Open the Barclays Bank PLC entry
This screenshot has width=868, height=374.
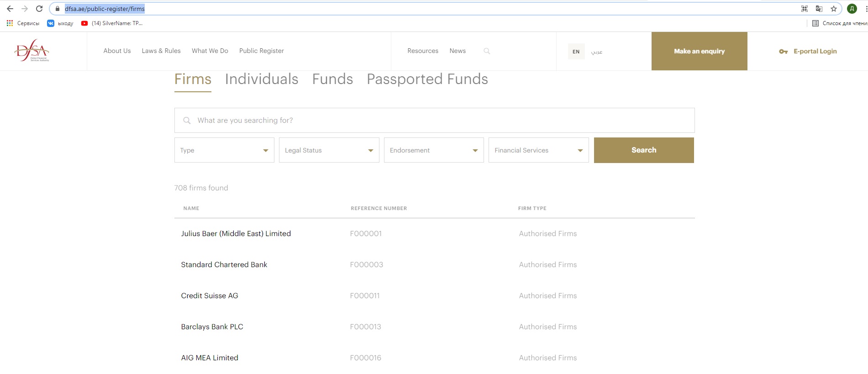pyautogui.click(x=212, y=327)
